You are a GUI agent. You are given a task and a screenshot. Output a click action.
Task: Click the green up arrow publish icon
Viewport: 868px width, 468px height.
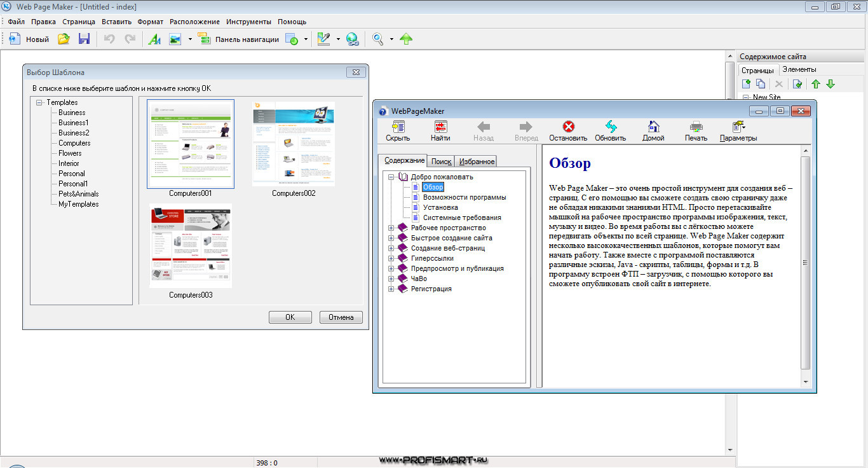[407, 39]
